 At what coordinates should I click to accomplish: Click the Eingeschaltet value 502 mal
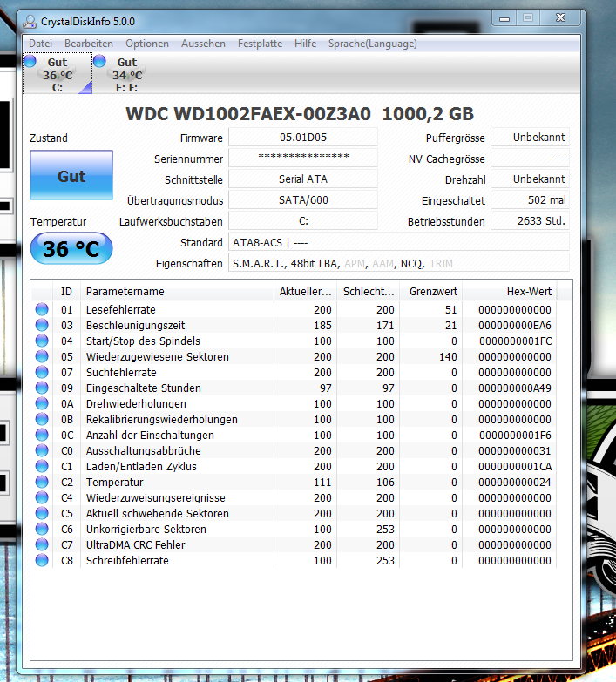530,199
